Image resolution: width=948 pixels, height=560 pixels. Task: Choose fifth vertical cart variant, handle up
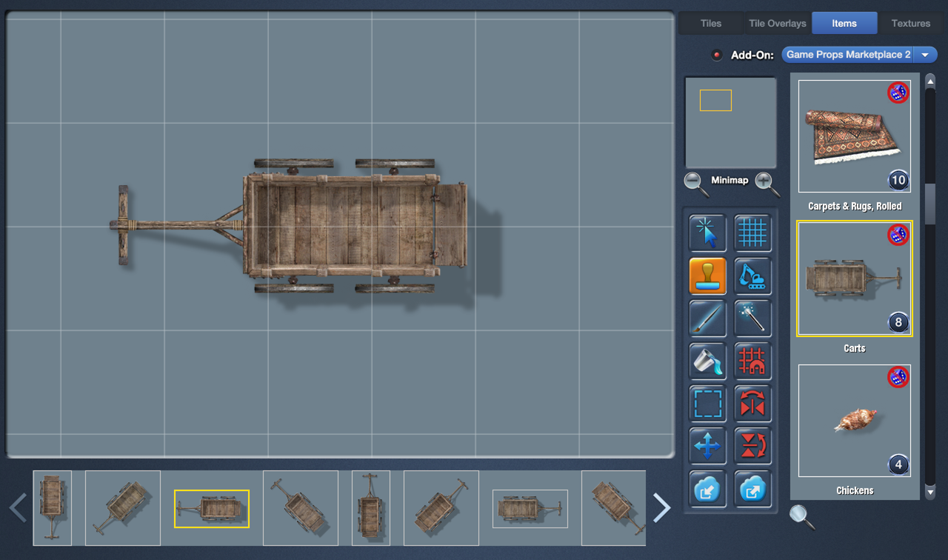click(371, 508)
